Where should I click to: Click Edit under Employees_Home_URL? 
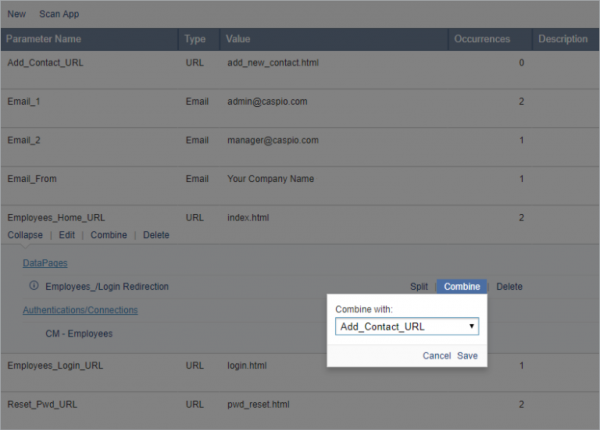coord(66,234)
